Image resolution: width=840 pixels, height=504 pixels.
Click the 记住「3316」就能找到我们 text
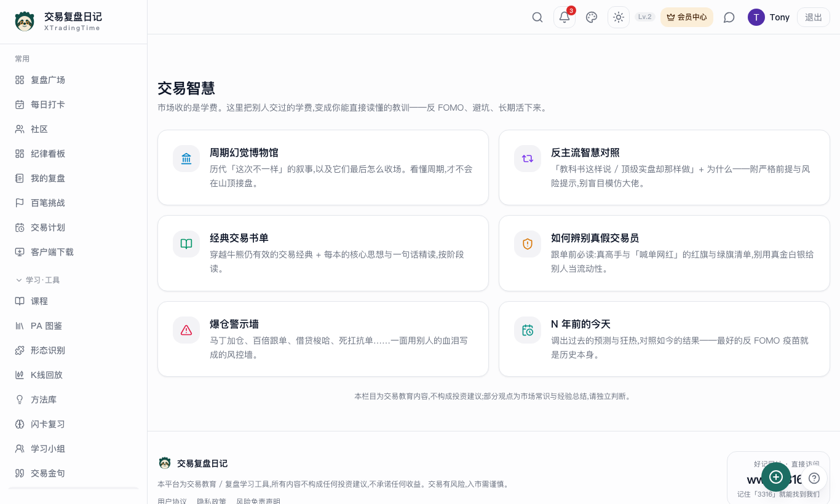779,494
